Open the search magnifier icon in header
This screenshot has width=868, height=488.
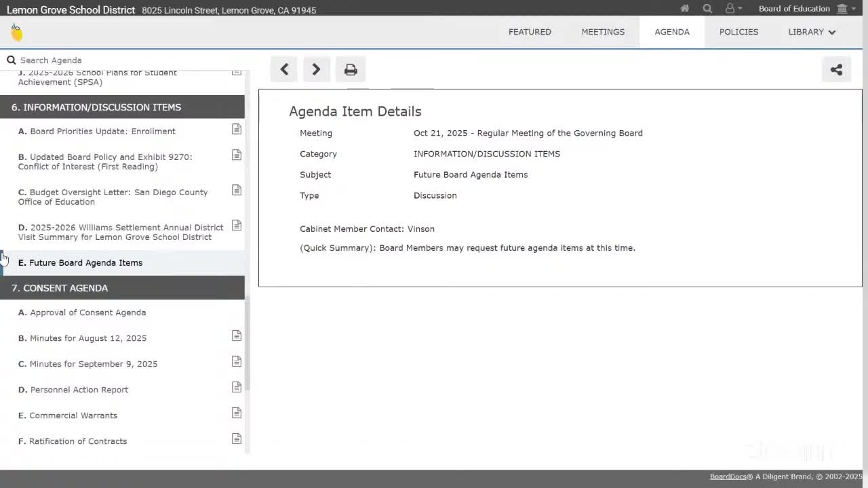click(707, 9)
